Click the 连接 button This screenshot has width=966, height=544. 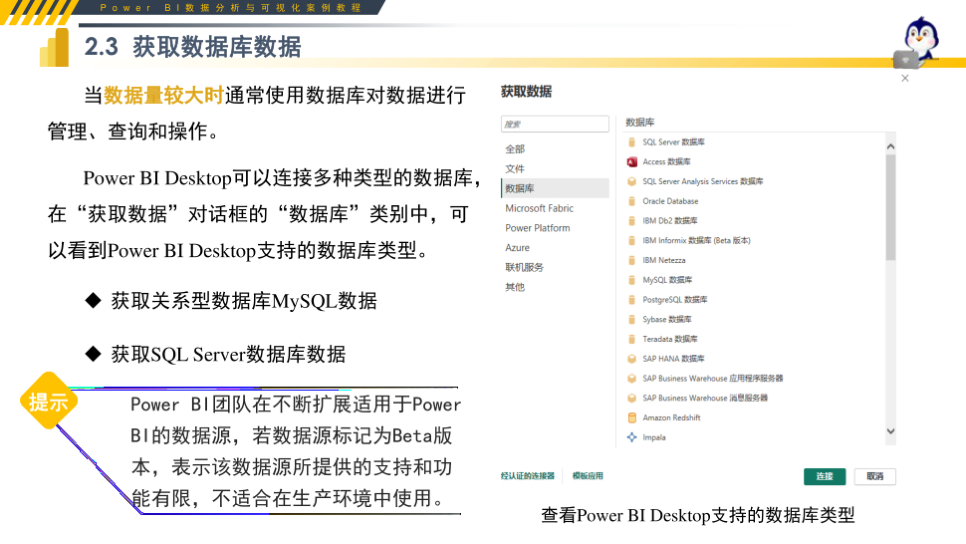click(x=824, y=476)
